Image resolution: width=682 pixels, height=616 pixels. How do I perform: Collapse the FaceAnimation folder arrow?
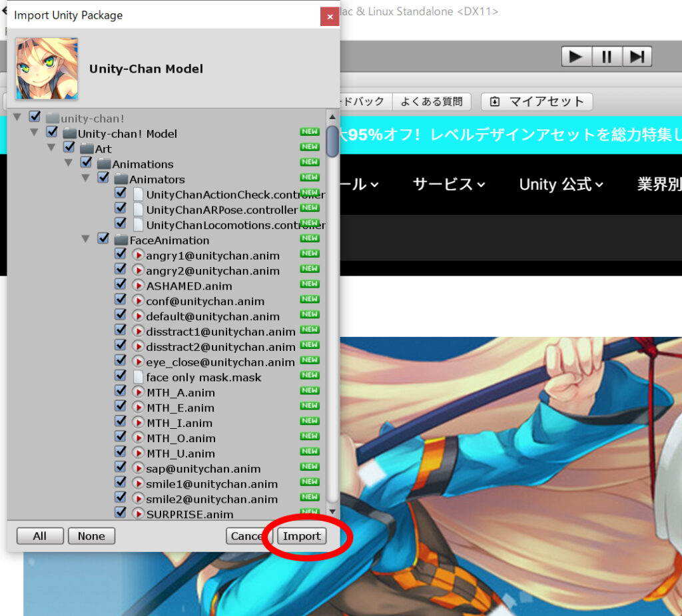pos(86,239)
